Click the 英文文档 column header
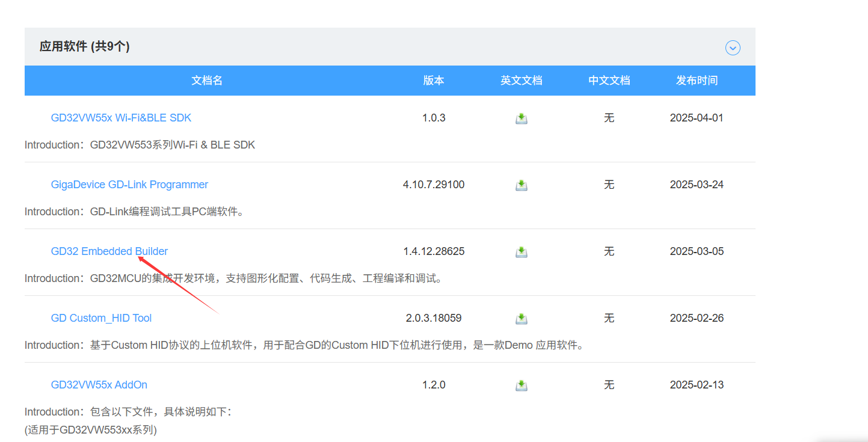Screen dimensions: 868x442 click(x=521, y=81)
